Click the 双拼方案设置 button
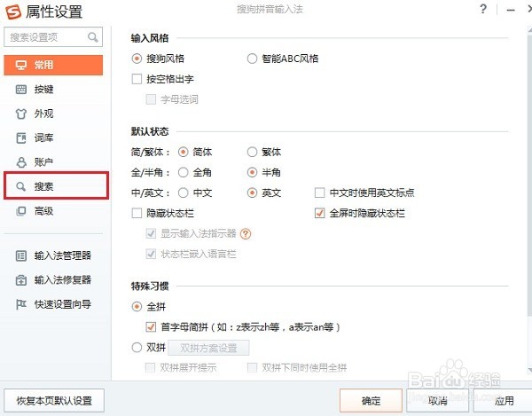Image resolution: width=532 pixels, height=416 pixels. [x=208, y=348]
